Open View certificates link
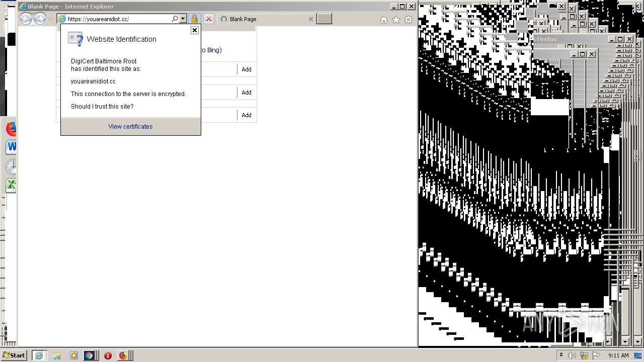This screenshot has height=362, width=644. (x=130, y=127)
